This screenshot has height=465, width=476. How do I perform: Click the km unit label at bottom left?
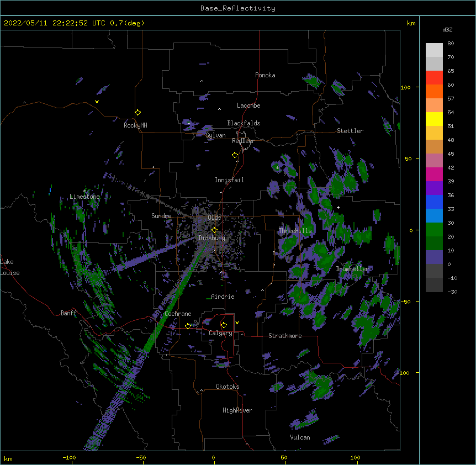coord(8,459)
